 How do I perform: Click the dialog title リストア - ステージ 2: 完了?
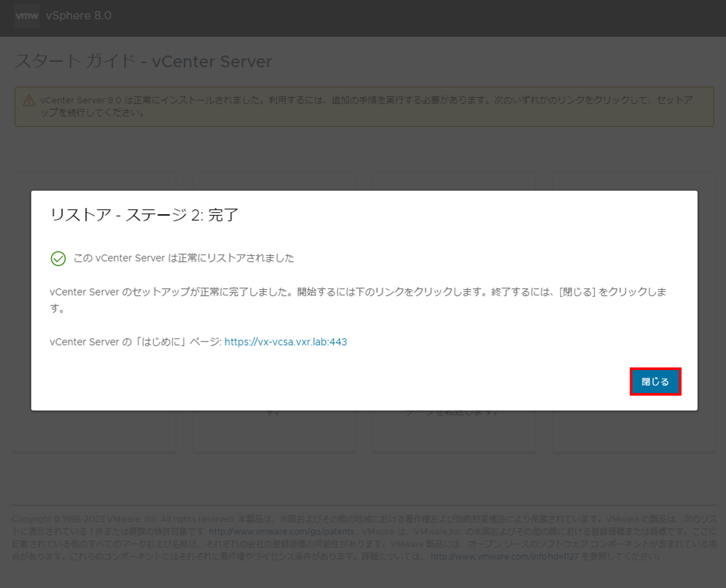[x=144, y=215]
